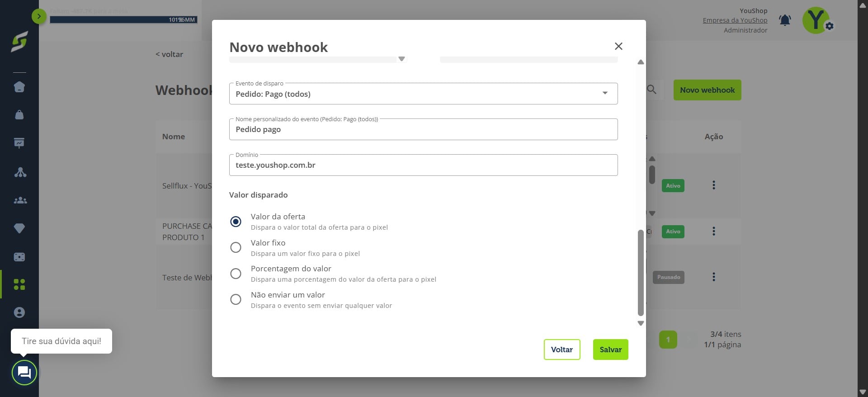Go to page 1 in pagination
868x397 pixels.
click(x=668, y=340)
